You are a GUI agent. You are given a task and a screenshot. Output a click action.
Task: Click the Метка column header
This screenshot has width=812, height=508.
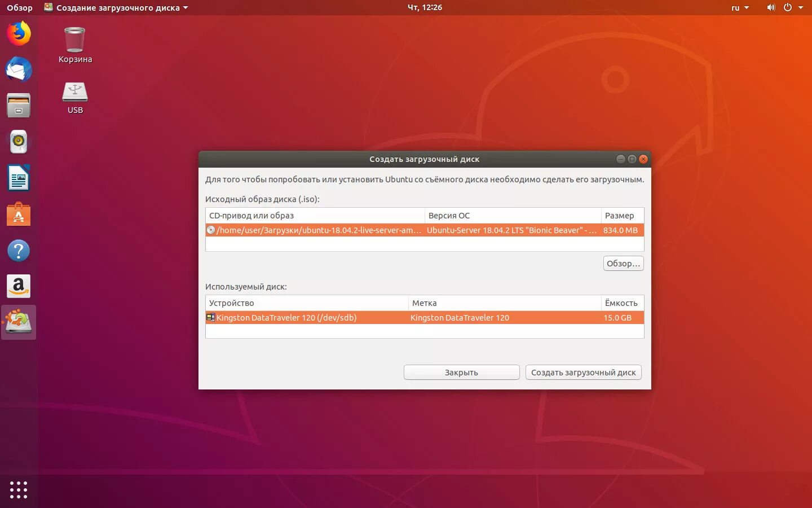tap(505, 303)
